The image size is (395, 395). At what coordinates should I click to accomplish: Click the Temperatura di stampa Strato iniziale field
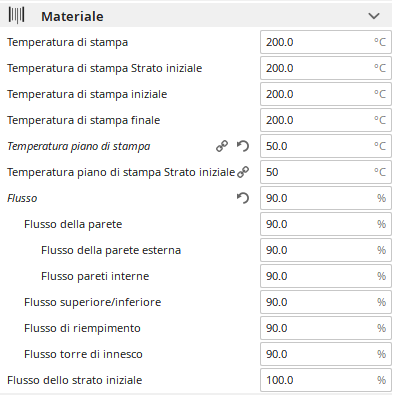[326, 68]
